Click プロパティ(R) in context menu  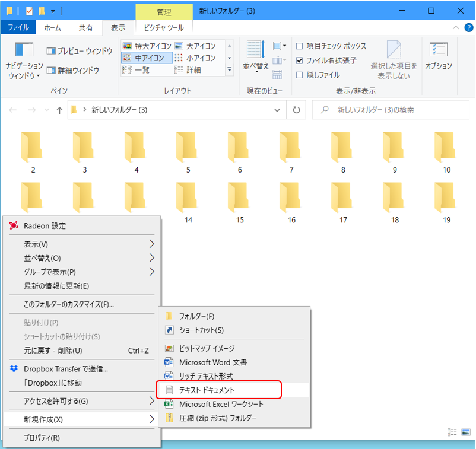82,438
